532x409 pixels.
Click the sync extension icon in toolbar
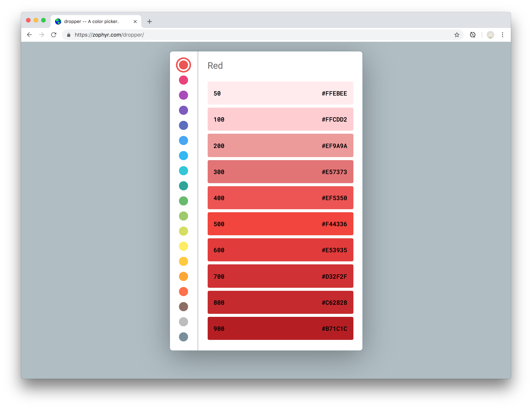(473, 35)
